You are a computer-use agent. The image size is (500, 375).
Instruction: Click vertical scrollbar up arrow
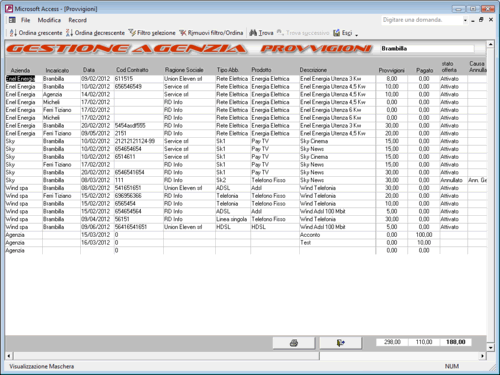[x=490, y=44]
